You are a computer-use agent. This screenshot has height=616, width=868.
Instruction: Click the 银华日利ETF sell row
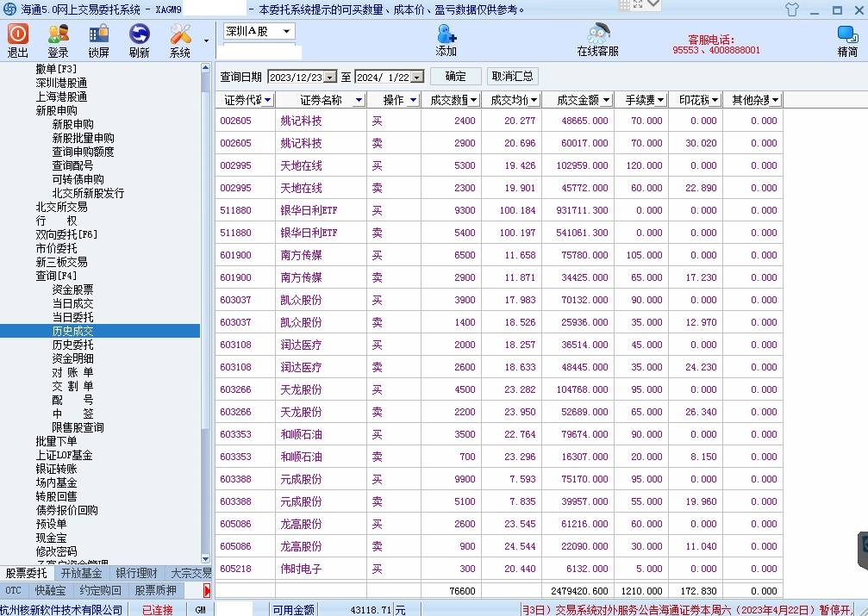(499, 233)
